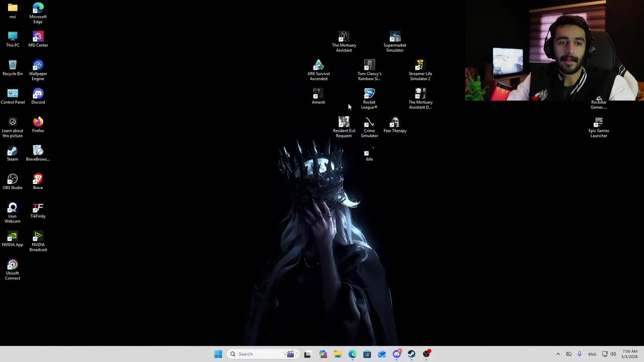Image resolution: width=644 pixels, height=362 pixels.
Task: Select Supermarket Simulator game icon
Action: pyautogui.click(x=395, y=42)
